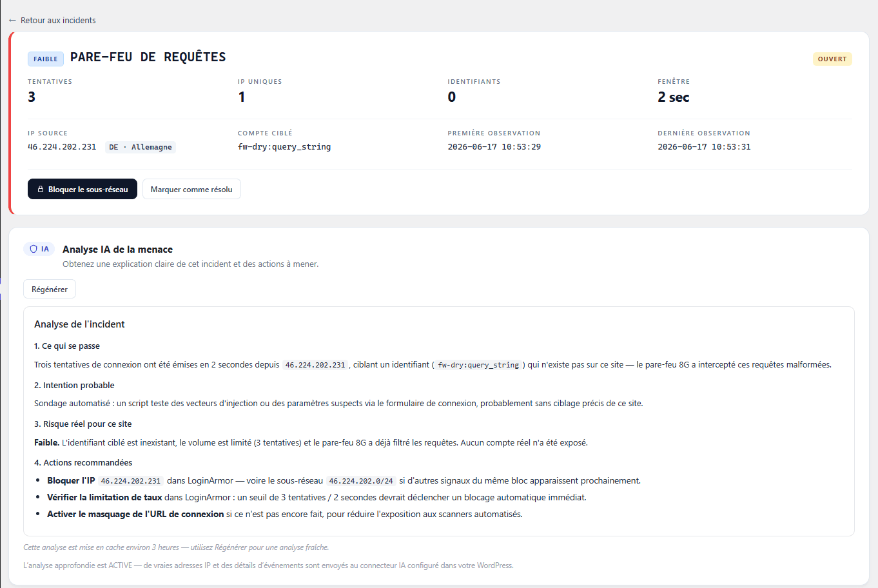This screenshot has height=588, width=878.
Task: Click subnet code 46.224.202.0/24
Action: pyautogui.click(x=361, y=481)
